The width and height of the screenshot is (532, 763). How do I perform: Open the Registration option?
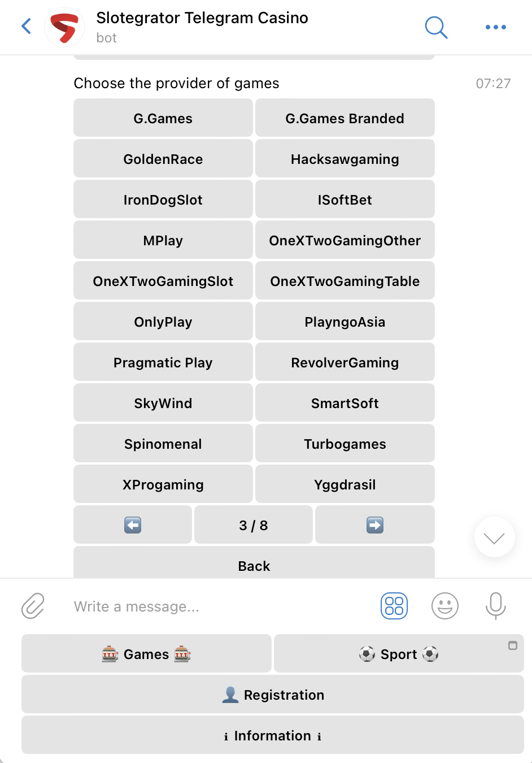[x=273, y=695]
